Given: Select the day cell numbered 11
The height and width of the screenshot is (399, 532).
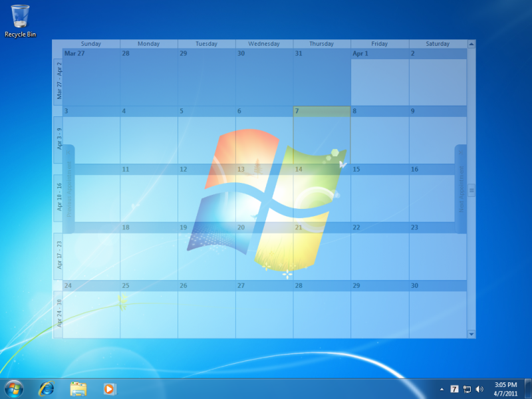Looking at the screenshot, I should (148, 193).
